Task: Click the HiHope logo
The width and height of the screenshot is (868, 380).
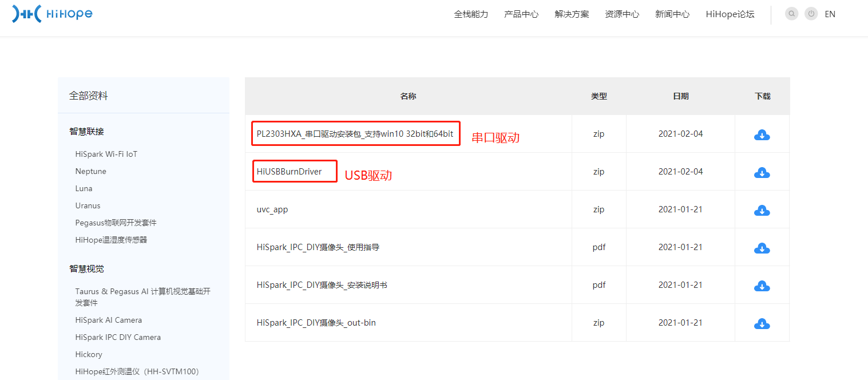Action: pos(52,14)
